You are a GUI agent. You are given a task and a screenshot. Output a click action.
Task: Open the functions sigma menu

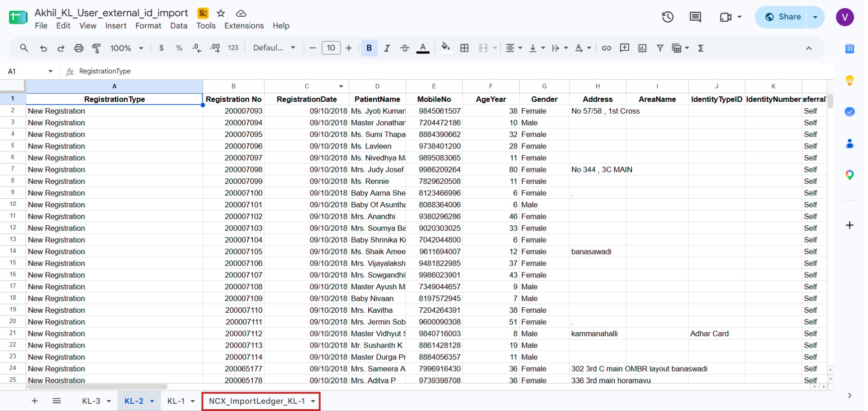click(701, 48)
